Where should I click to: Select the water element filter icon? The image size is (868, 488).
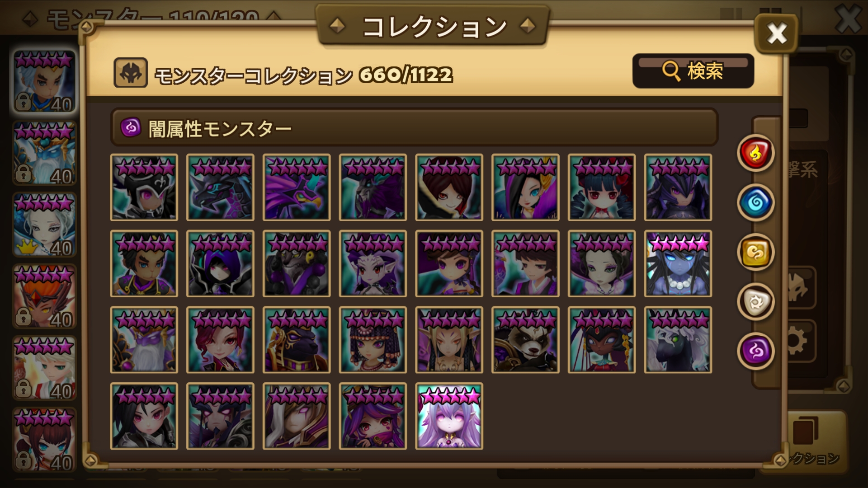coord(755,202)
